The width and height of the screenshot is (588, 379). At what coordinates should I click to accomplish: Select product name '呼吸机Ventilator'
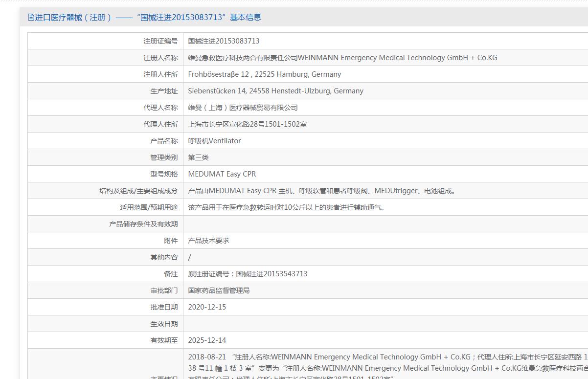(215, 141)
